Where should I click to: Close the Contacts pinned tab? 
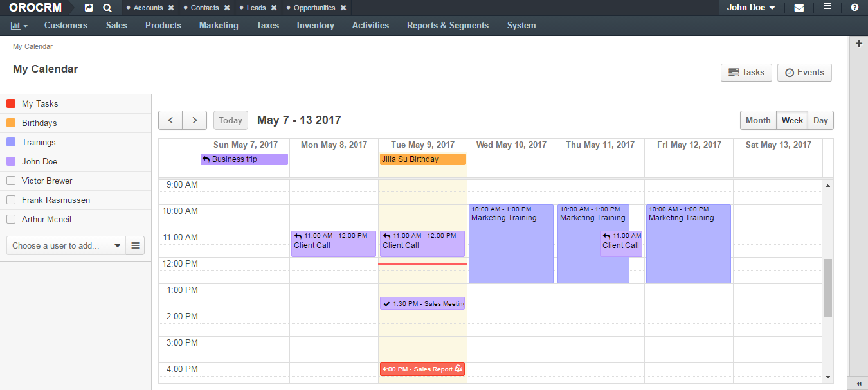pyautogui.click(x=227, y=8)
